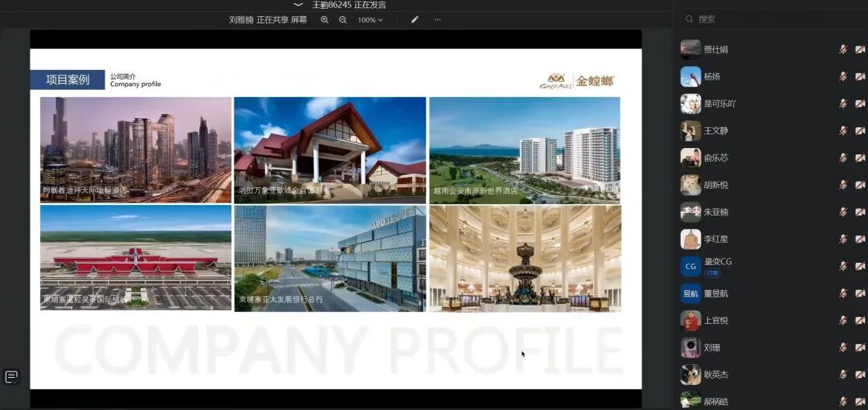The height and width of the screenshot is (410, 868).
Task: Click the search magnifier icon in participants panel
Action: pos(689,19)
